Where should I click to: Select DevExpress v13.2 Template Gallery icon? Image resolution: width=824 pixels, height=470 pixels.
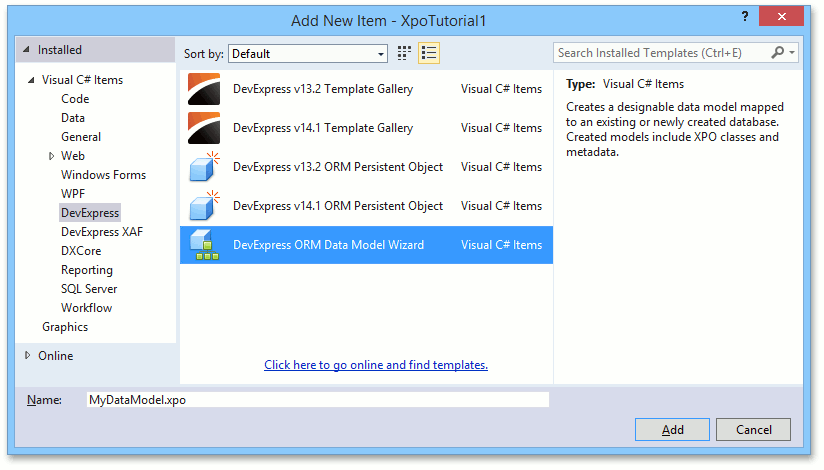[204, 89]
